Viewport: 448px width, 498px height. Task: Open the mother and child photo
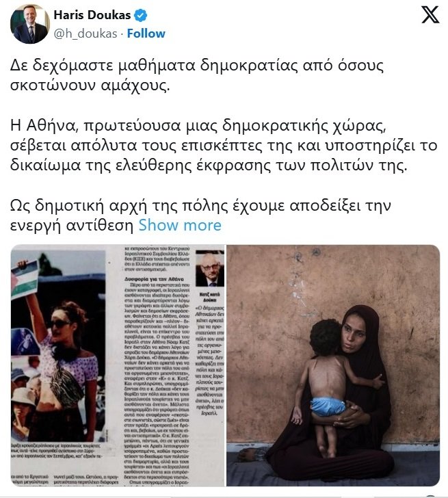(333, 365)
